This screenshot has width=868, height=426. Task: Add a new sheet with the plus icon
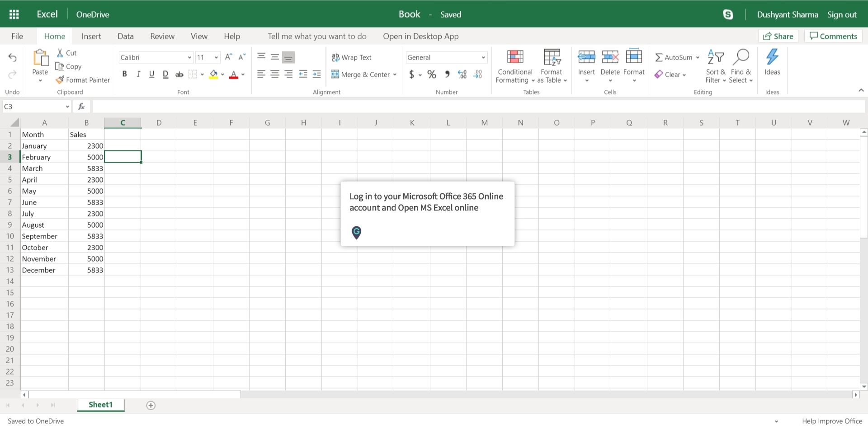point(151,405)
